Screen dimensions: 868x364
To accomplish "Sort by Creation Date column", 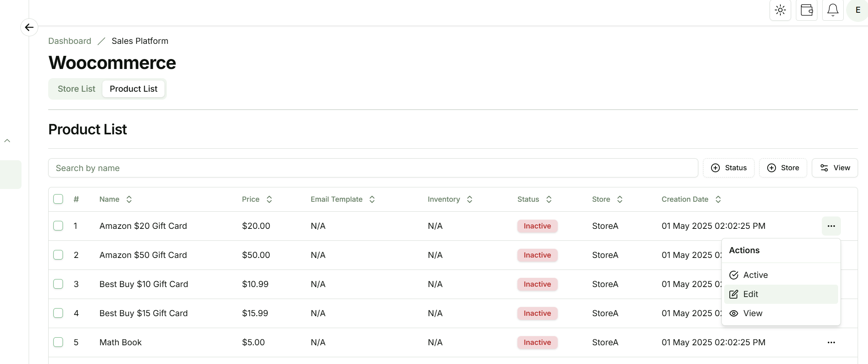I will point(691,199).
